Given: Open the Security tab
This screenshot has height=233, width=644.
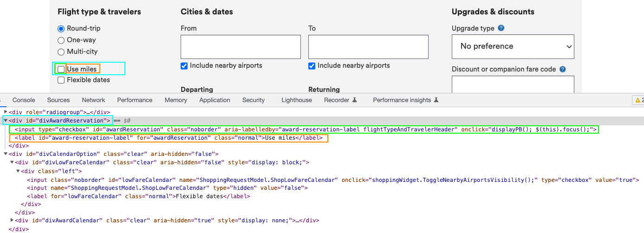Looking at the screenshot, I should pos(254,100).
